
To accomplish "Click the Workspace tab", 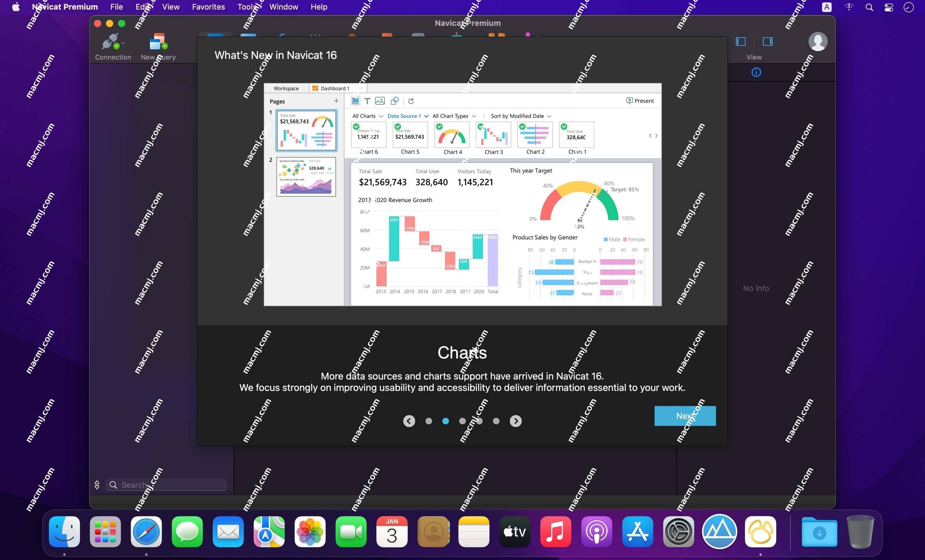I will coord(285,88).
